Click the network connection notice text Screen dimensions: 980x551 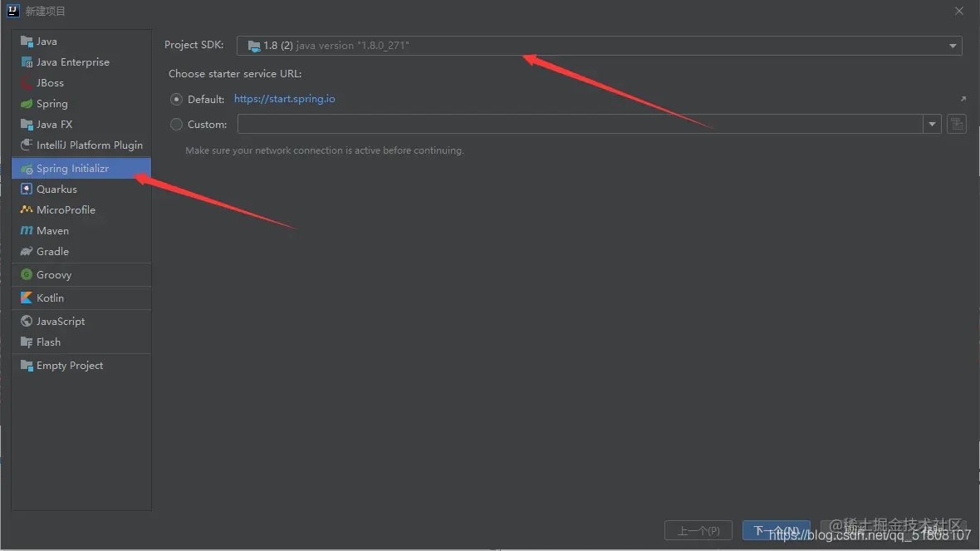click(325, 150)
